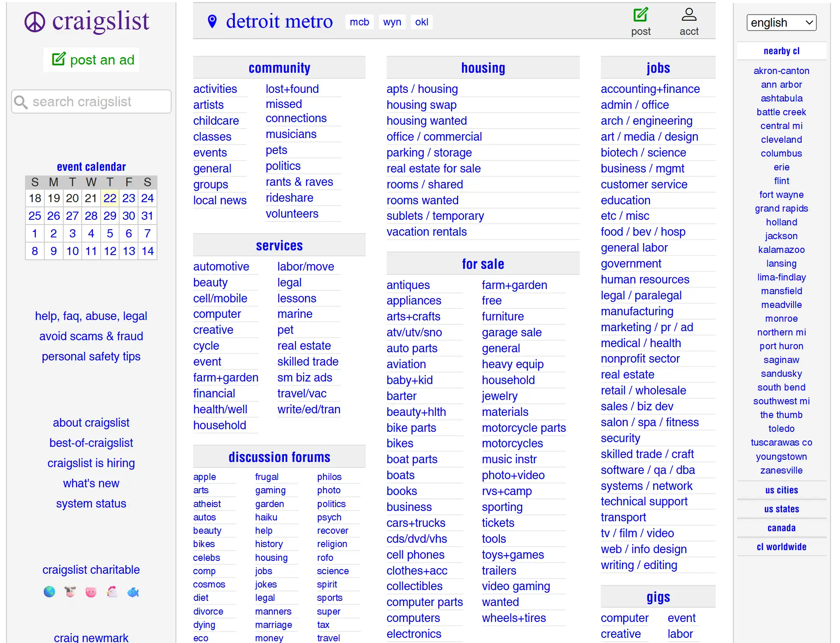This screenshot has height=643, width=840.
Task: Open the community category header
Action: point(279,68)
